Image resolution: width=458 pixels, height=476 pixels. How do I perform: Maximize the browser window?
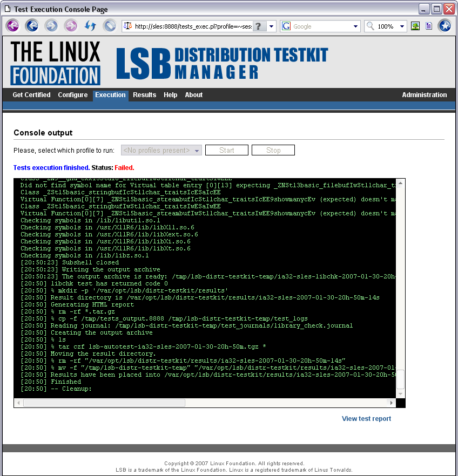tap(436, 9)
